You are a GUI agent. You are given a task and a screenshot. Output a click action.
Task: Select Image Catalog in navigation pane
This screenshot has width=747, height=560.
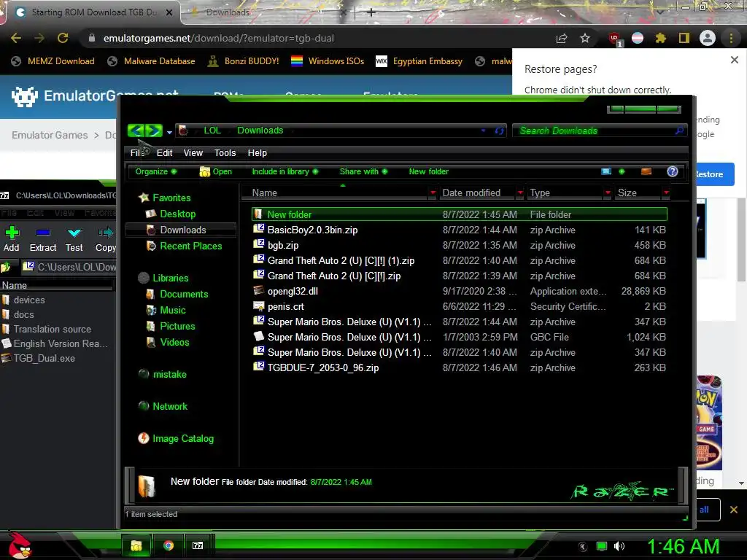point(183,438)
